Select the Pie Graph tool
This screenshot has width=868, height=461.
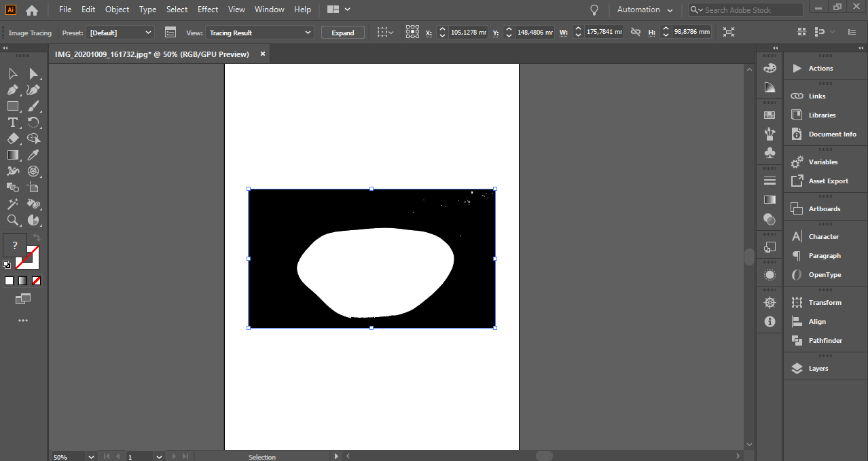(33, 220)
